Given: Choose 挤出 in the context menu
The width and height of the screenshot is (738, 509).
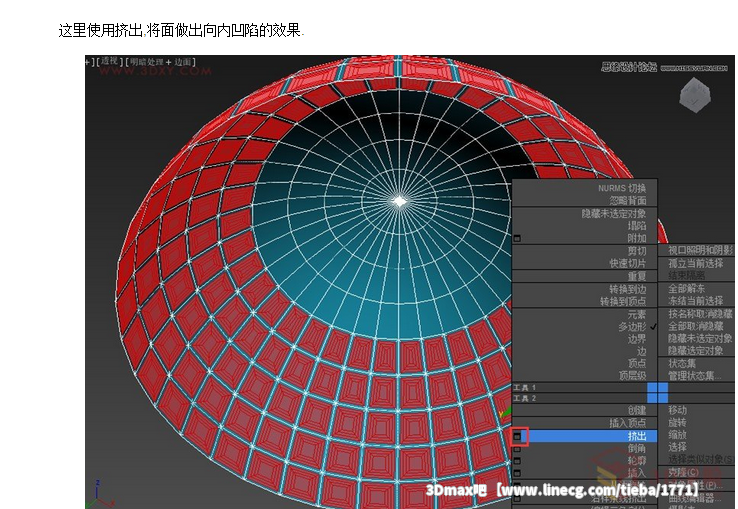Looking at the screenshot, I should tap(637, 436).
